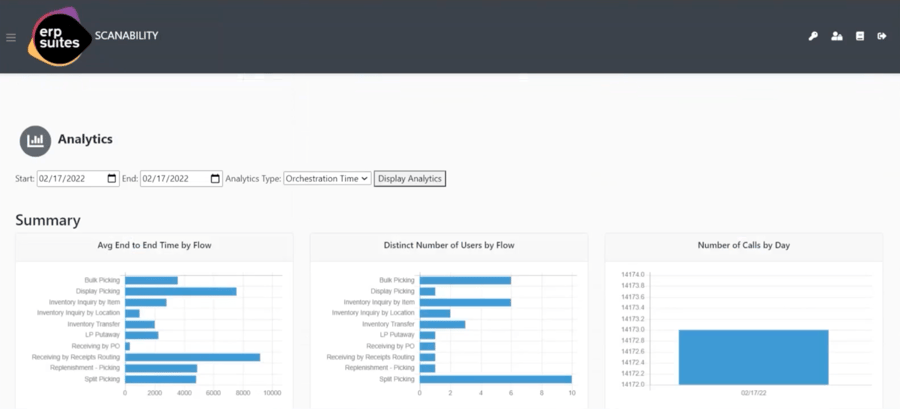
Task: Click the Display Picking avg time bar
Action: click(x=180, y=291)
